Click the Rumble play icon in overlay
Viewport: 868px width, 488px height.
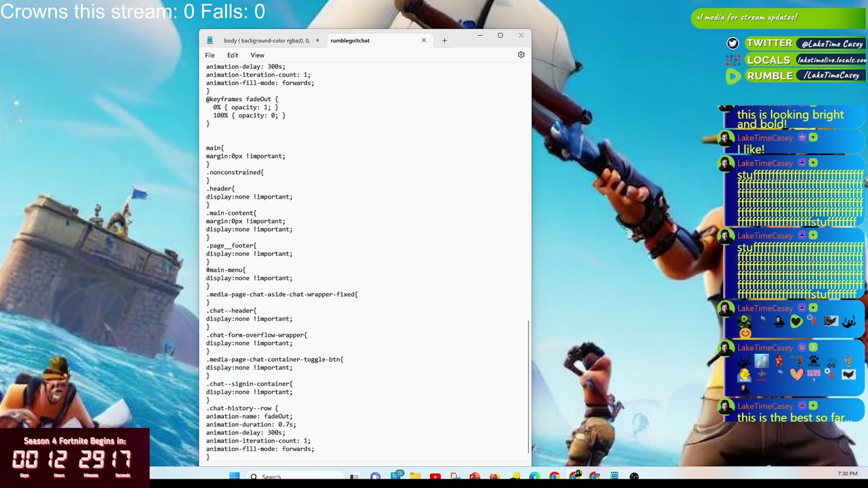pyautogui.click(x=733, y=76)
